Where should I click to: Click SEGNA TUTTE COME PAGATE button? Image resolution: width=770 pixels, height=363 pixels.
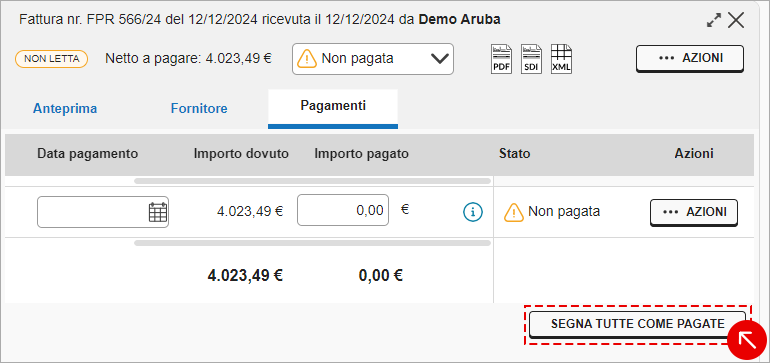pyautogui.click(x=637, y=324)
